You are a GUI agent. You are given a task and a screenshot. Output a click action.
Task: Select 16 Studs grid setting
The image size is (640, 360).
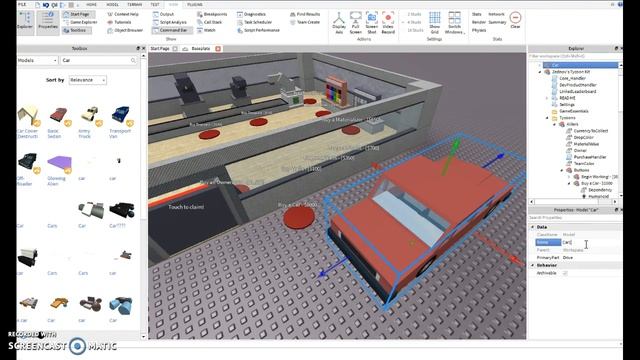(414, 30)
